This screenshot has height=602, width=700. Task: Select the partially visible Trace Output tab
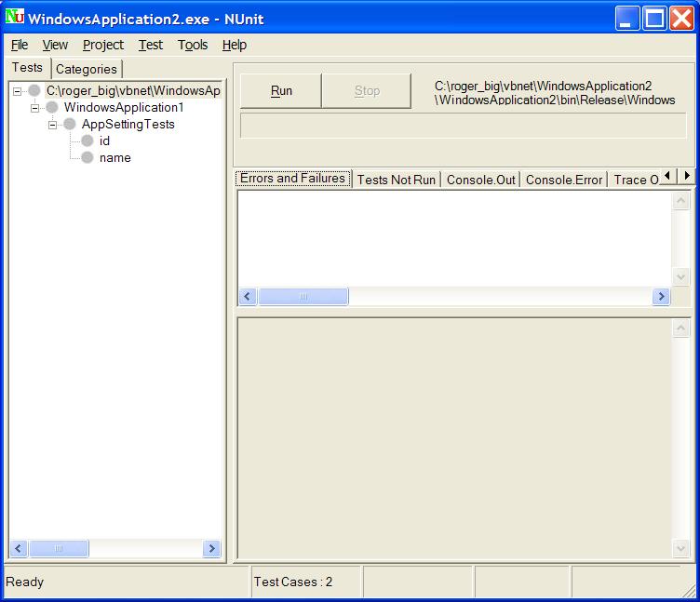coord(635,180)
